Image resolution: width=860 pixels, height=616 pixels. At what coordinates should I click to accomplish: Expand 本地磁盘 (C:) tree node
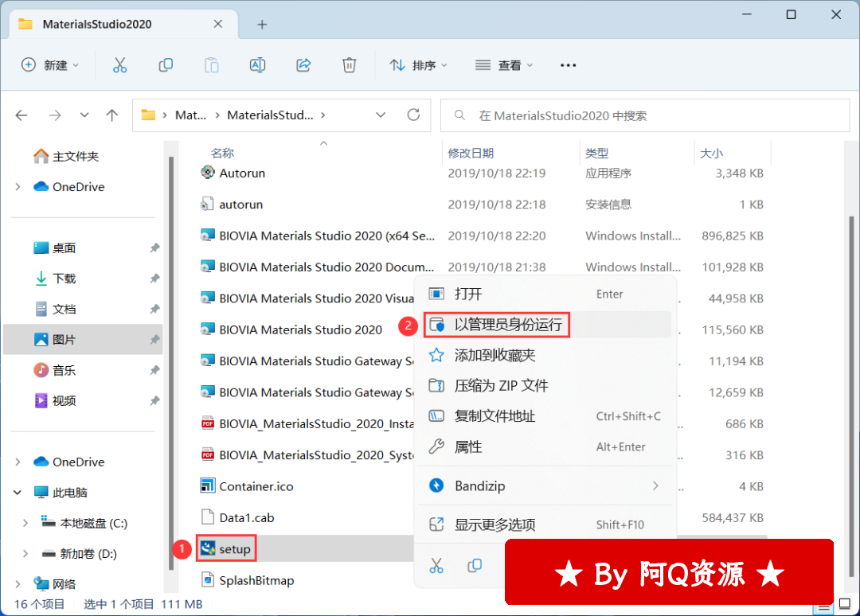[x=25, y=523]
